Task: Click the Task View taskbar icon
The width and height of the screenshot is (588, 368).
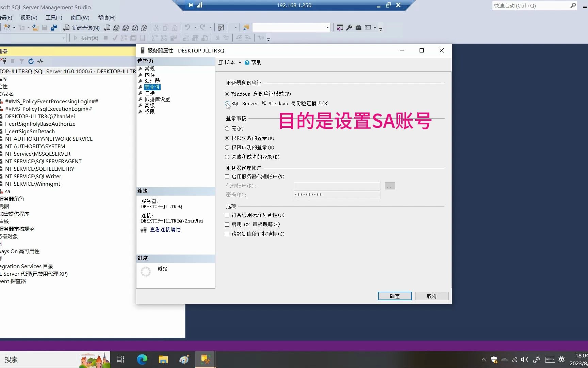Action: 120,359
